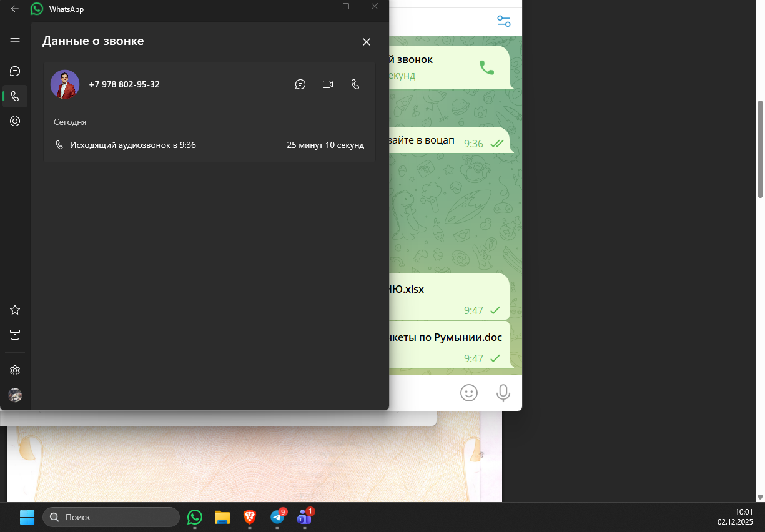Click the 'в воцап' message at 9:36

[450, 140]
